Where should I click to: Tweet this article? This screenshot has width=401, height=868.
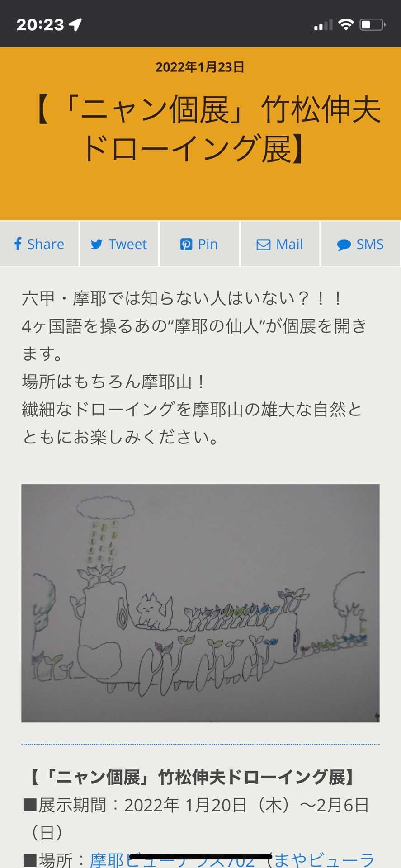119,244
